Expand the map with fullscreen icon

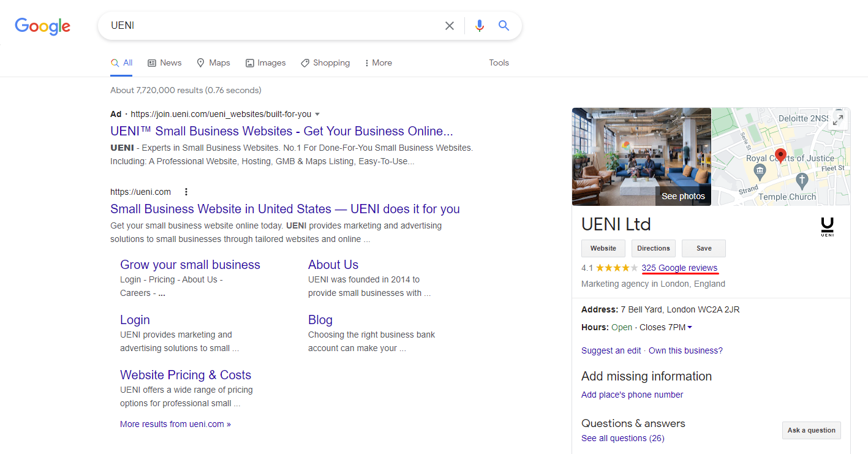(837, 119)
